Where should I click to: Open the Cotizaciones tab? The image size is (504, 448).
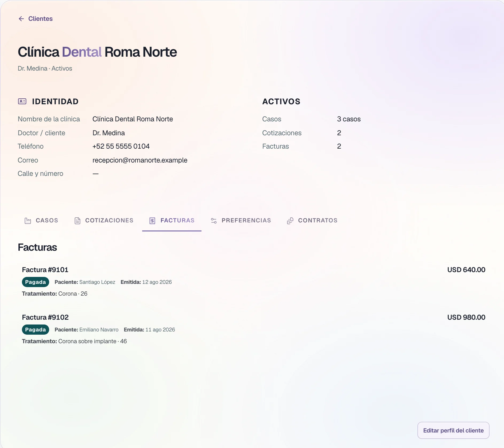[x=104, y=221]
